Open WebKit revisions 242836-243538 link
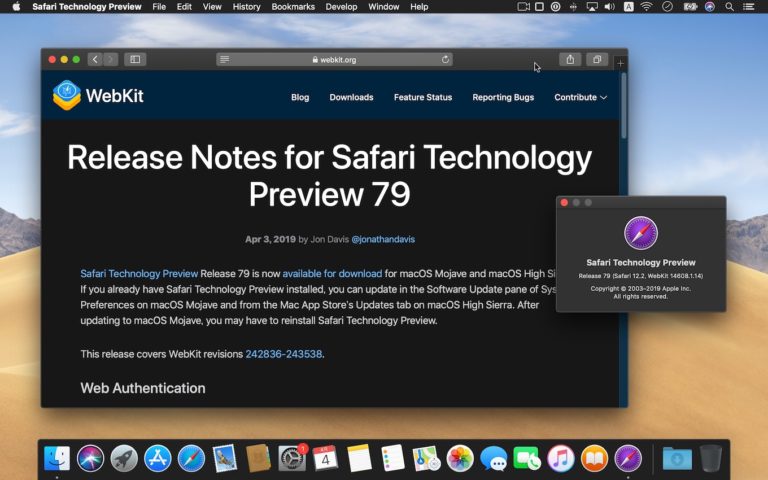The height and width of the screenshot is (480, 768). point(284,354)
